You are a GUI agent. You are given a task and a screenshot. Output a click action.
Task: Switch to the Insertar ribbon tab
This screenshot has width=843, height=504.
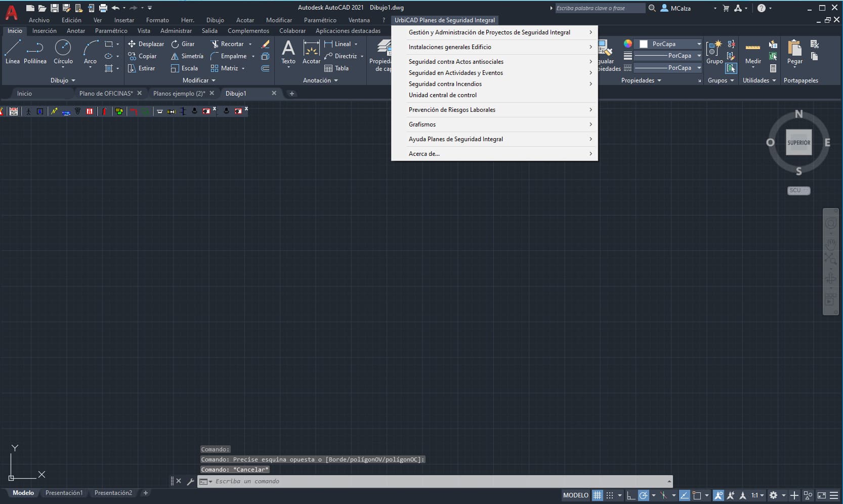click(124, 20)
